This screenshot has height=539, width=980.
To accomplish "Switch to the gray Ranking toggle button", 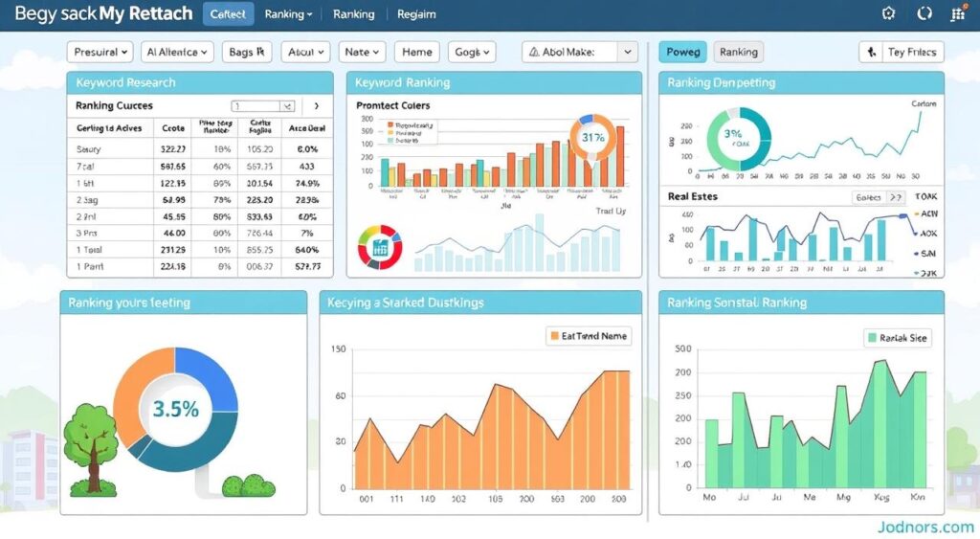I will pos(738,52).
